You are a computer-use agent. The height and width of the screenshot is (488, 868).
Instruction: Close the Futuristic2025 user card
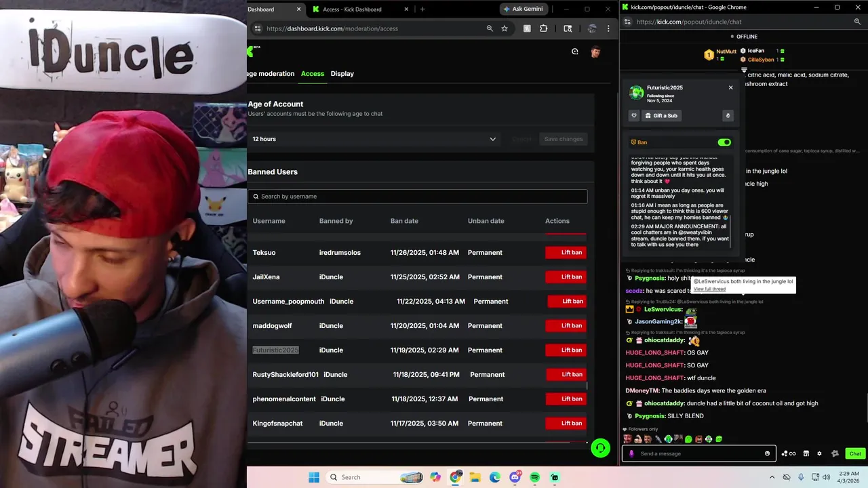[730, 87]
